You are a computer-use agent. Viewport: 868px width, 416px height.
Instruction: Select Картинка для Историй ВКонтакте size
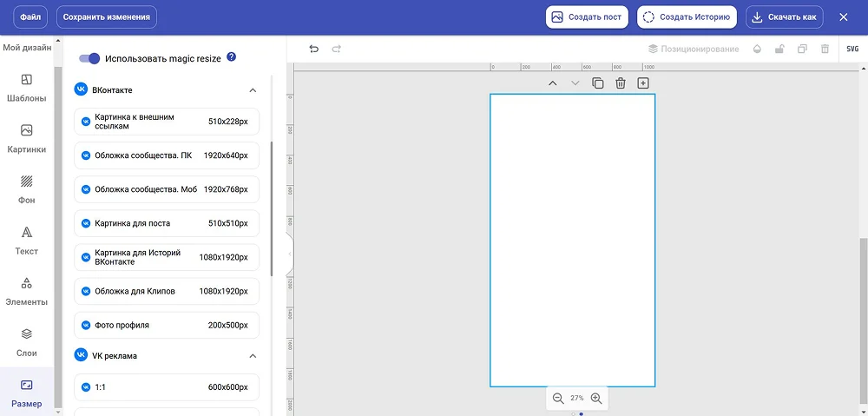pos(167,257)
